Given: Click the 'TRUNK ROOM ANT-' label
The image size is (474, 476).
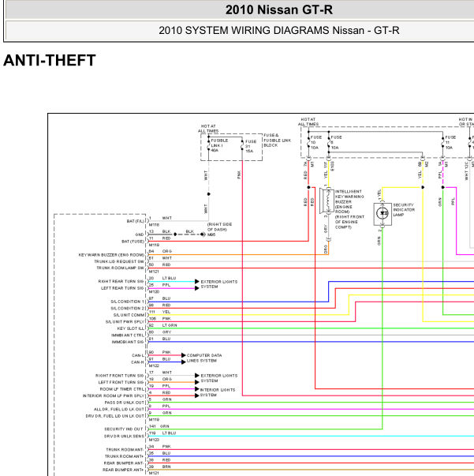Looking at the screenshot, I should (x=125, y=450).
